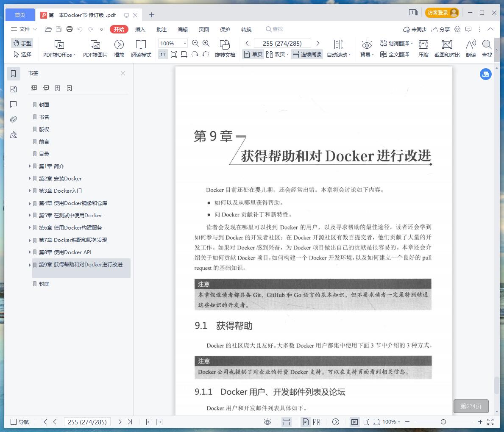The width and height of the screenshot is (504, 432).
Task: Toggle eye protection mode in status bar
Action: [x=267, y=422]
